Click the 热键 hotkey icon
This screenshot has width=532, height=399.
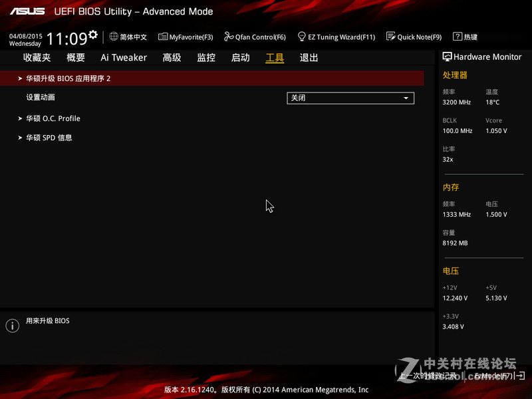[x=465, y=37]
